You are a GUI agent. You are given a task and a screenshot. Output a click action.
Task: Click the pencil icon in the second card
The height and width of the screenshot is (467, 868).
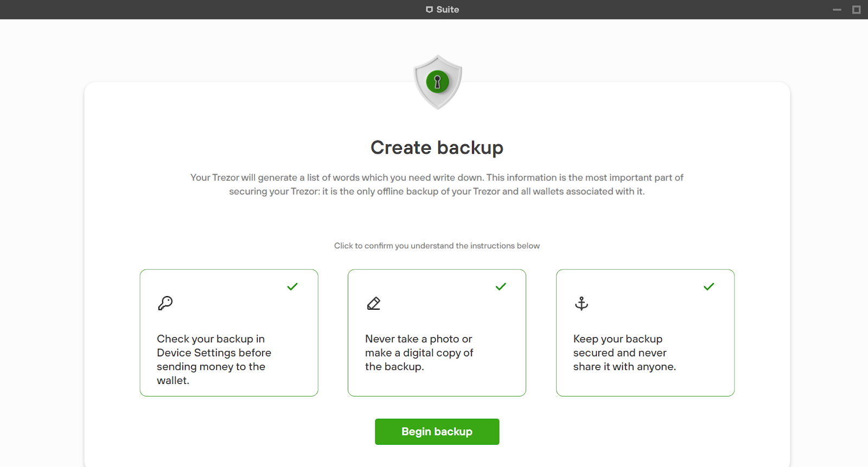[x=374, y=303]
